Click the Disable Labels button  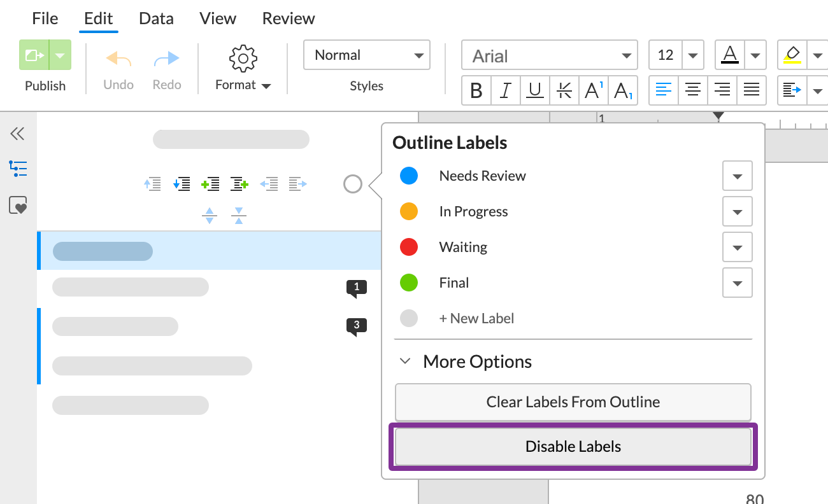click(573, 446)
